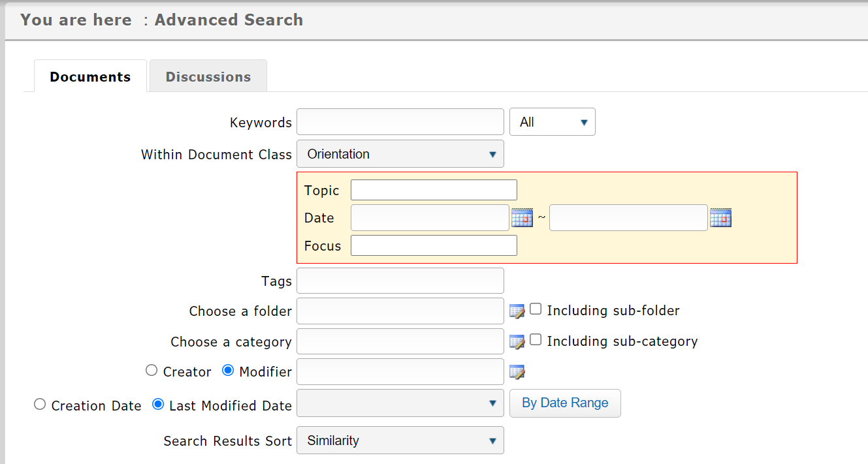The image size is (868, 464).
Task: Open the Within Document Class dropdown
Action: click(400, 154)
